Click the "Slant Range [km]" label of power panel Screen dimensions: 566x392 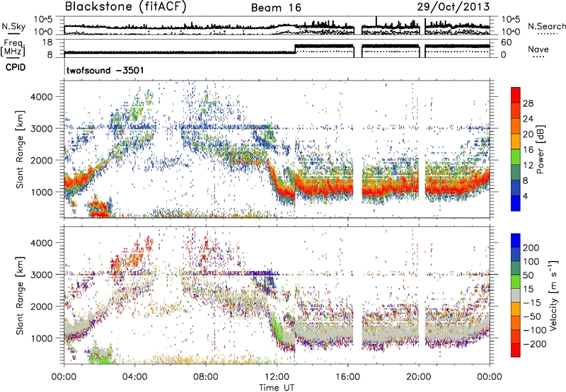(20, 149)
